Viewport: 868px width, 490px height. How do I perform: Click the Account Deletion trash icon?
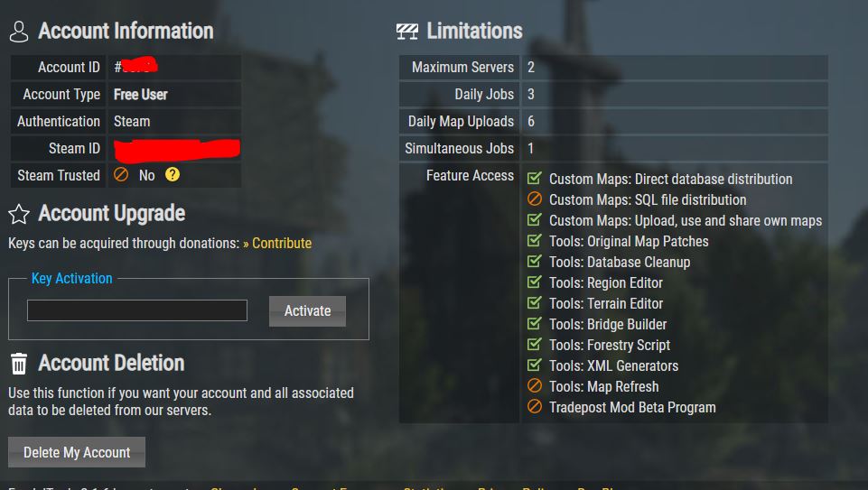click(x=18, y=364)
